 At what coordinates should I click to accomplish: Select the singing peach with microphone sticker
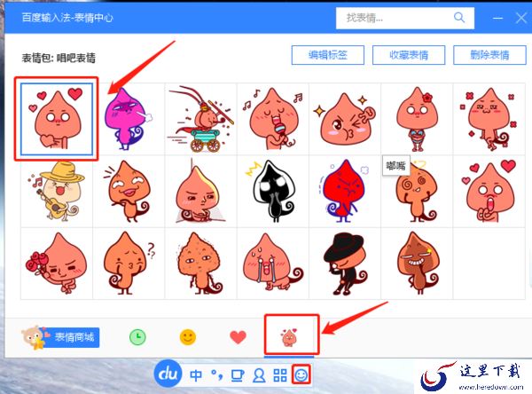tap(273, 119)
